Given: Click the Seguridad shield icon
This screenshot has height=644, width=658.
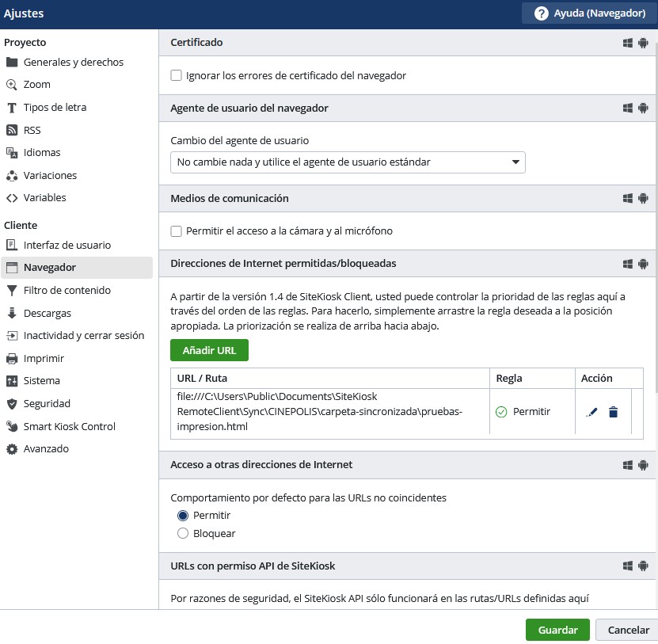Looking at the screenshot, I should 11,404.
